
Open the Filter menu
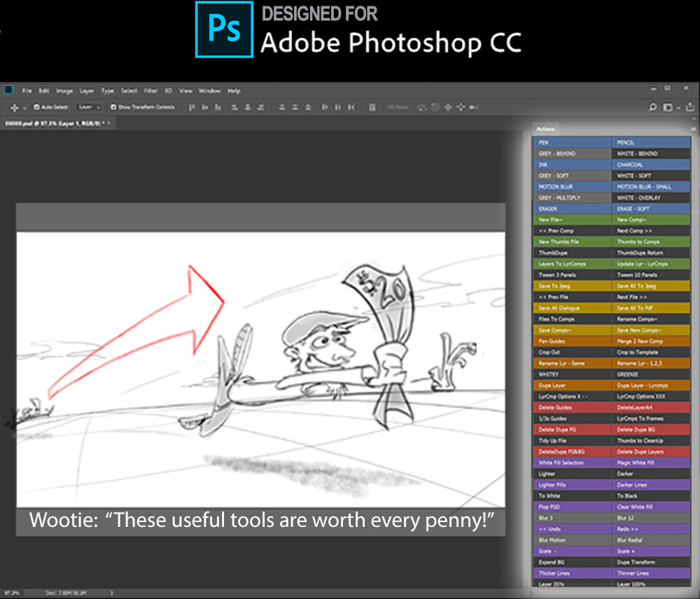(x=150, y=90)
